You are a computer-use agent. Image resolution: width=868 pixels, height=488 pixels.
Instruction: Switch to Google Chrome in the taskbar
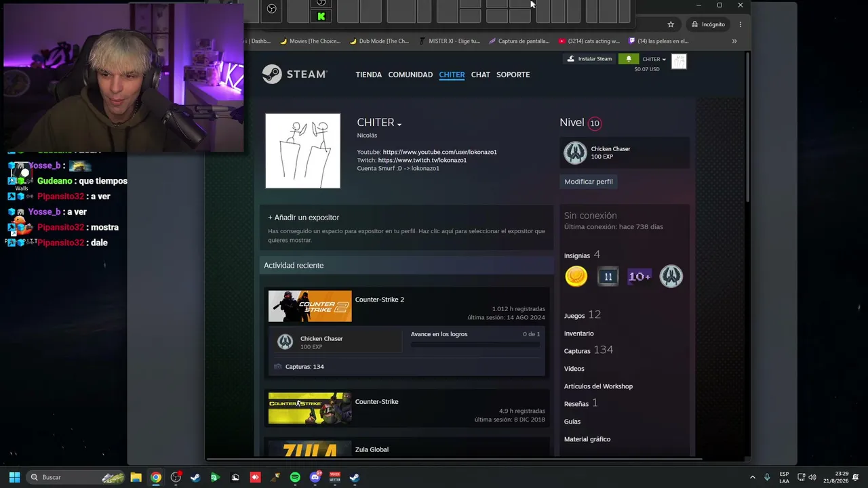(156, 477)
